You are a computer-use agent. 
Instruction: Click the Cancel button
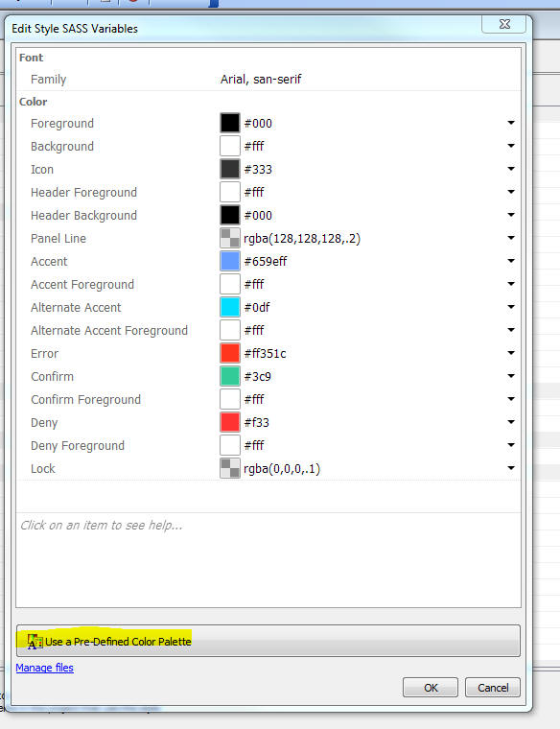(493, 688)
